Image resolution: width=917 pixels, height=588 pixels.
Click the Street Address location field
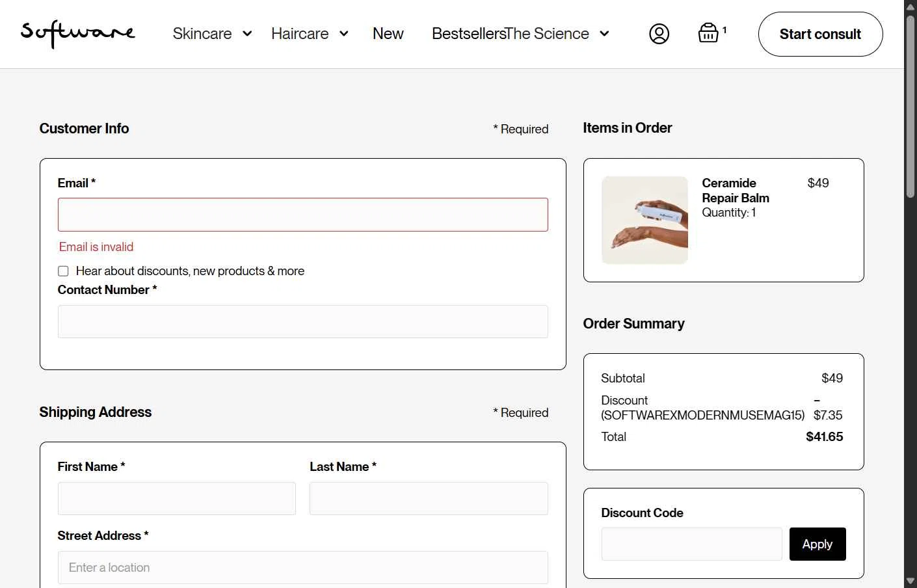click(303, 567)
